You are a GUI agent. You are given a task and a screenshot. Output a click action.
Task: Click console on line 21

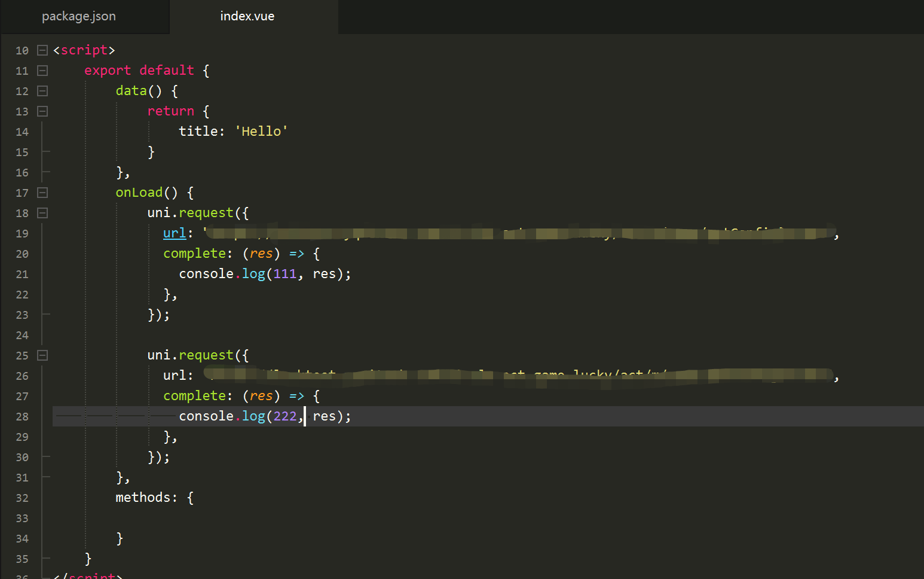[206, 274]
